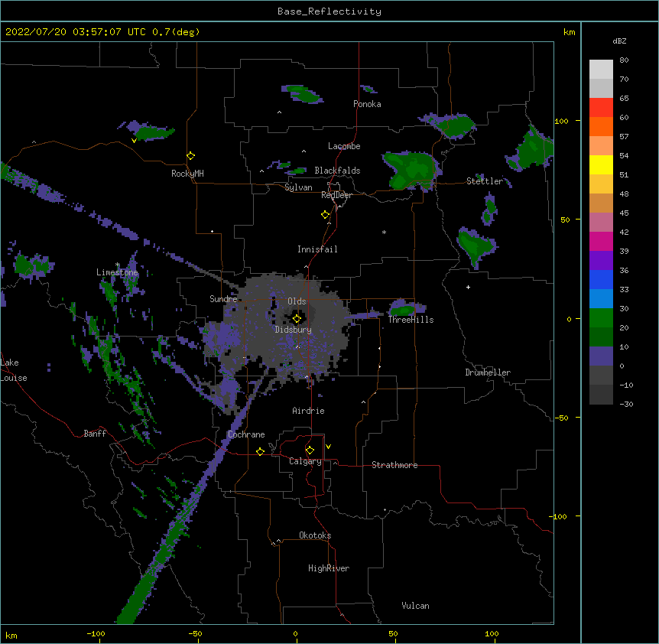Click the Sundre label
This screenshot has width=659, height=644.
click(x=223, y=299)
